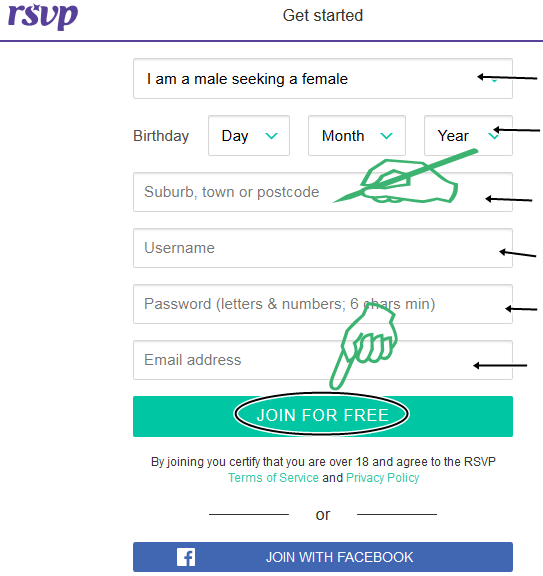Click the rsvp logo
The width and height of the screenshot is (543, 576).
(43, 16)
